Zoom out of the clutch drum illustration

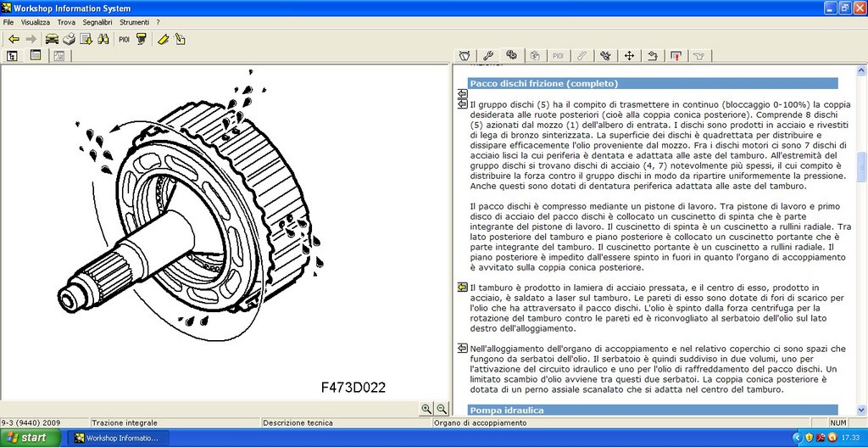click(x=441, y=409)
